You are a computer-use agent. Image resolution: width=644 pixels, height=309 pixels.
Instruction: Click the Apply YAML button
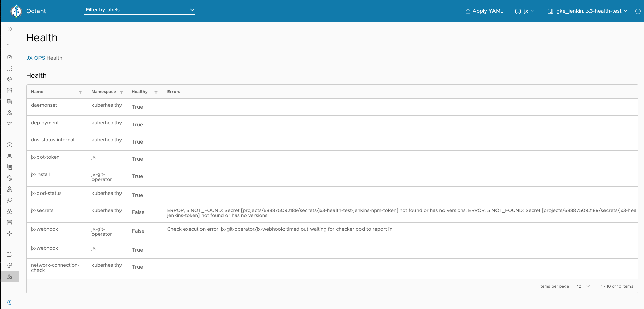484,11
